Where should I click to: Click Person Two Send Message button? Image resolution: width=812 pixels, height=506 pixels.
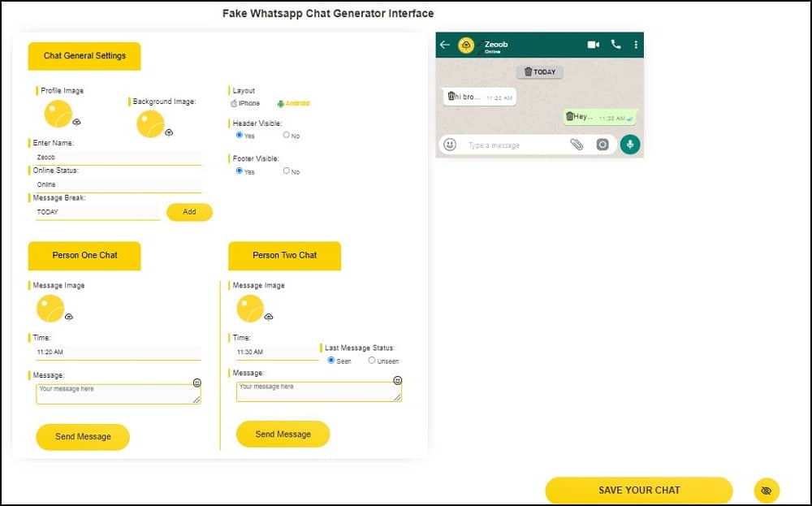[283, 435]
